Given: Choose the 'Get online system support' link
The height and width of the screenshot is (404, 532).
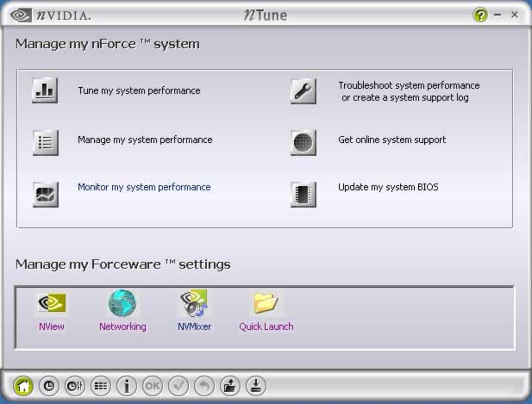Looking at the screenshot, I should (x=392, y=140).
